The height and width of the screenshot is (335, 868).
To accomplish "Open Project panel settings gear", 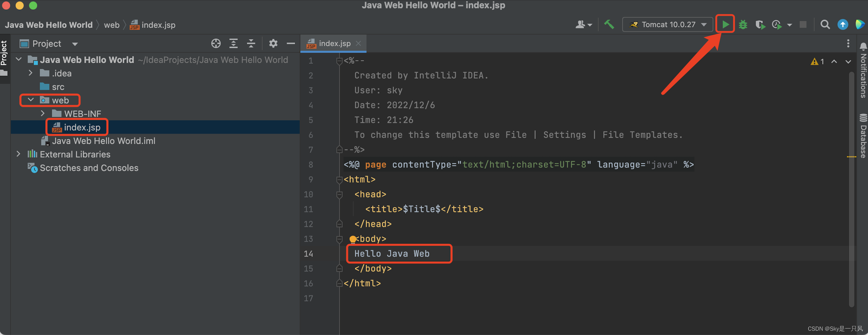I will coord(273,43).
